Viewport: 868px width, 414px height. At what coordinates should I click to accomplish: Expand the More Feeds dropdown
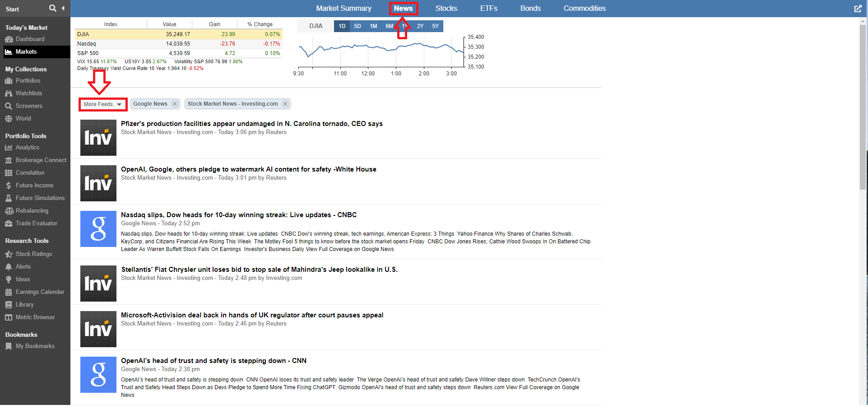(103, 104)
